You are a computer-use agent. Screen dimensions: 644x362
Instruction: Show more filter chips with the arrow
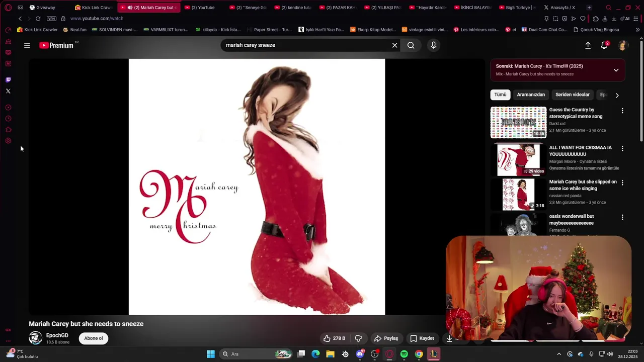[617, 95]
